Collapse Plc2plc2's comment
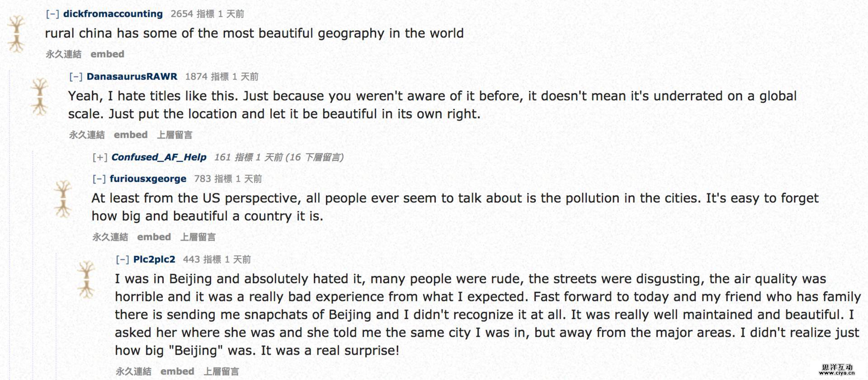The width and height of the screenshot is (868, 380). 123,259
